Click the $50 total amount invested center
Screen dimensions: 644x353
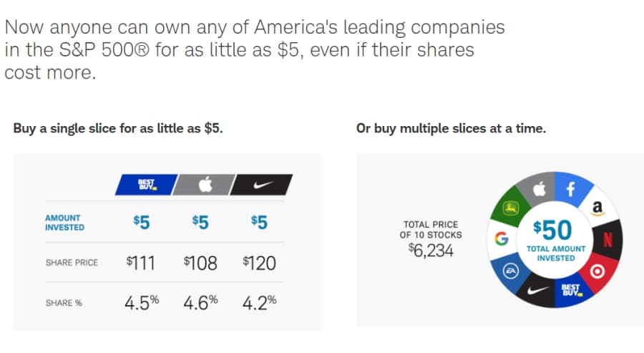pyautogui.click(x=555, y=240)
